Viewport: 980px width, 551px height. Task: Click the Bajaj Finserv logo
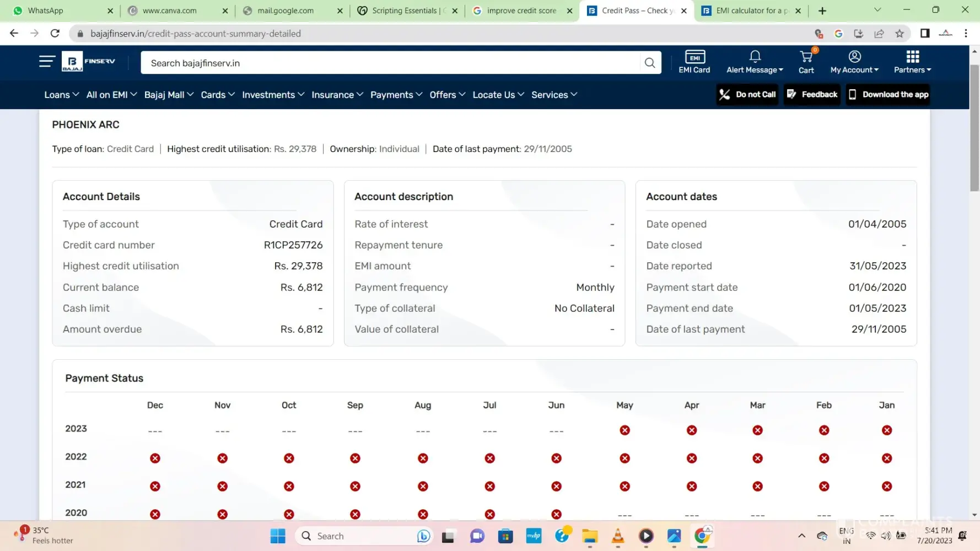[89, 62]
